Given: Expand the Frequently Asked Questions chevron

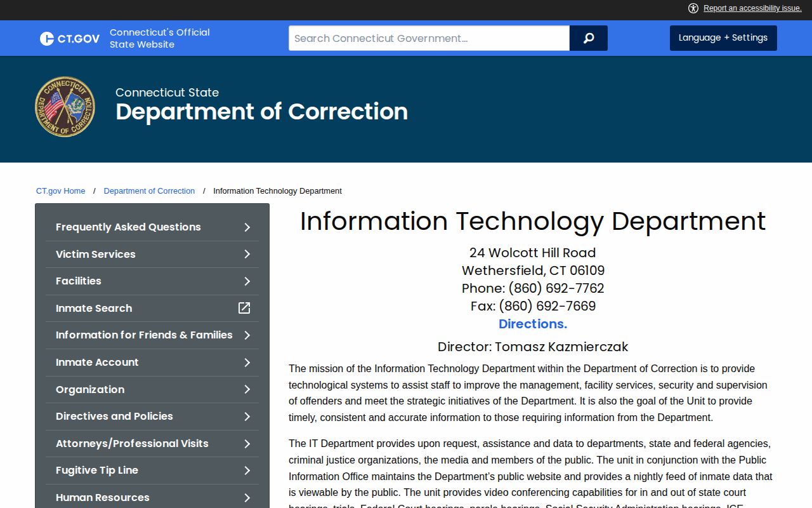Looking at the screenshot, I should (247, 227).
